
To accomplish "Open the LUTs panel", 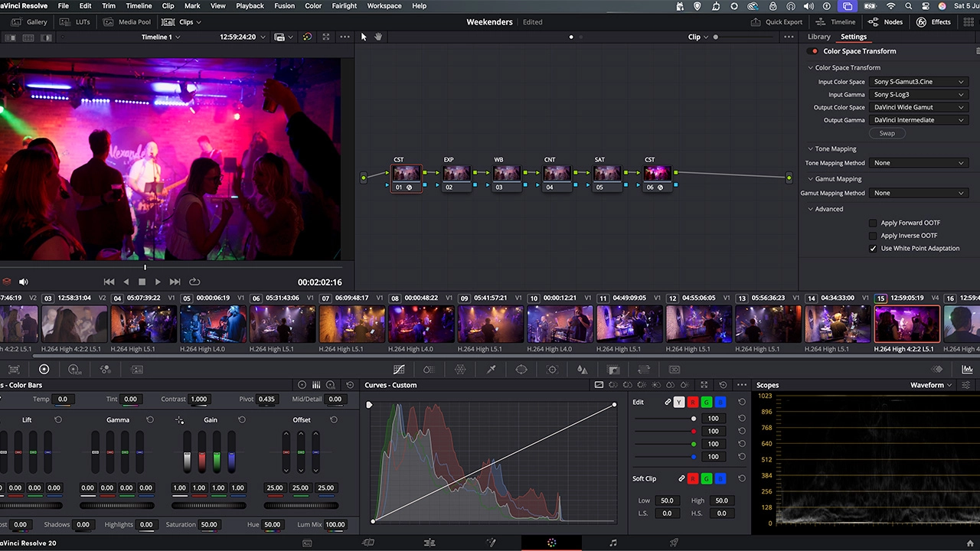I will (x=76, y=22).
